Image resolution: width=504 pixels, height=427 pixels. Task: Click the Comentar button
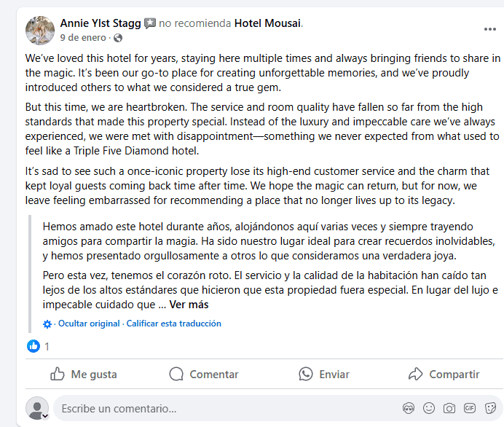(x=204, y=375)
